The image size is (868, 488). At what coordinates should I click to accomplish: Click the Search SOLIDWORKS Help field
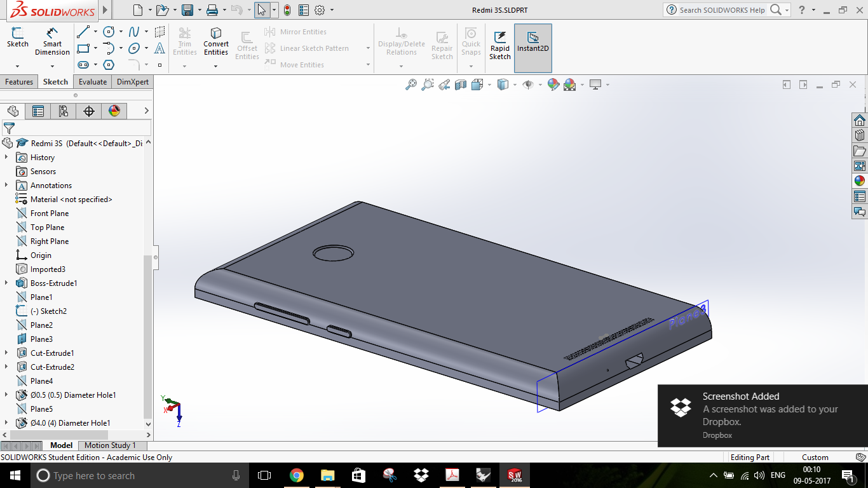[x=722, y=10]
